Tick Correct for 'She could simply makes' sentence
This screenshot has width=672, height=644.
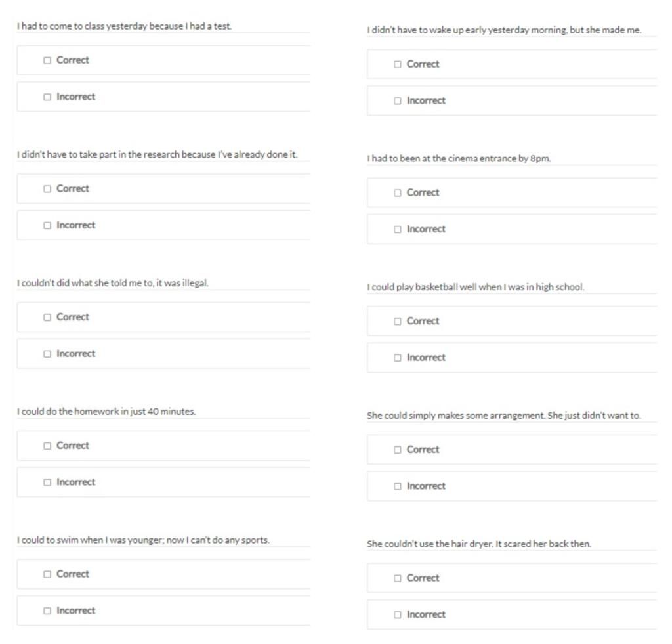[398, 450]
